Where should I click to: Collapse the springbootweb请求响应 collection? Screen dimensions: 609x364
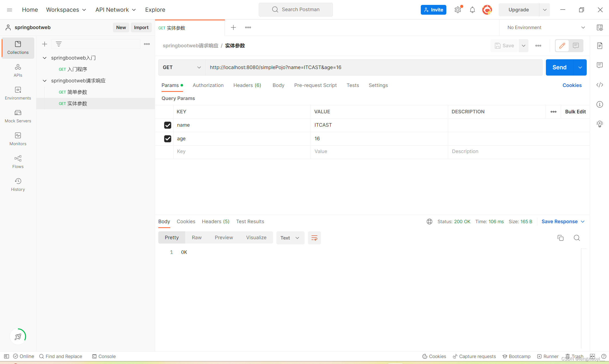(x=45, y=81)
